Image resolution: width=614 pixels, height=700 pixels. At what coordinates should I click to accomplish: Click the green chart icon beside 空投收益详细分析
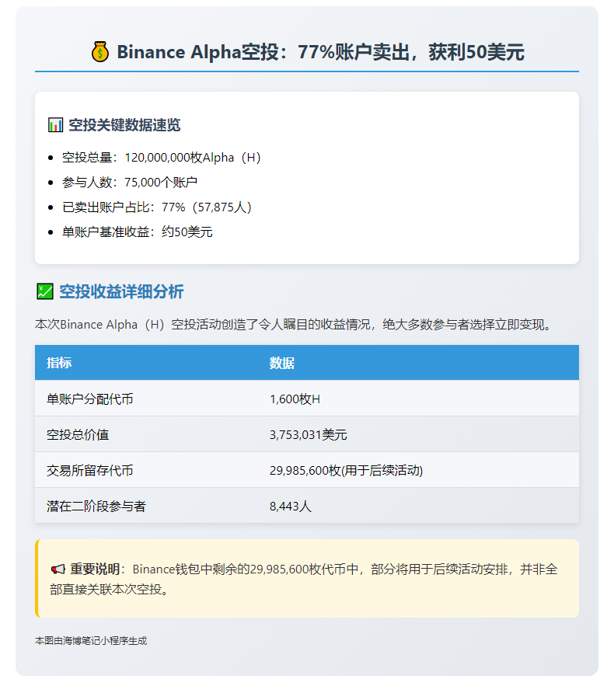[x=44, y=291]
